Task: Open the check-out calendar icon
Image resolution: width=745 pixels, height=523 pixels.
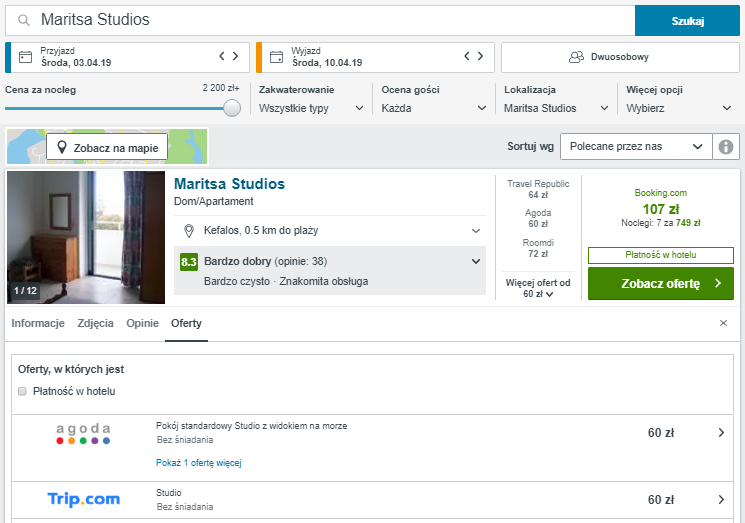Action: (x=276, y=57)
